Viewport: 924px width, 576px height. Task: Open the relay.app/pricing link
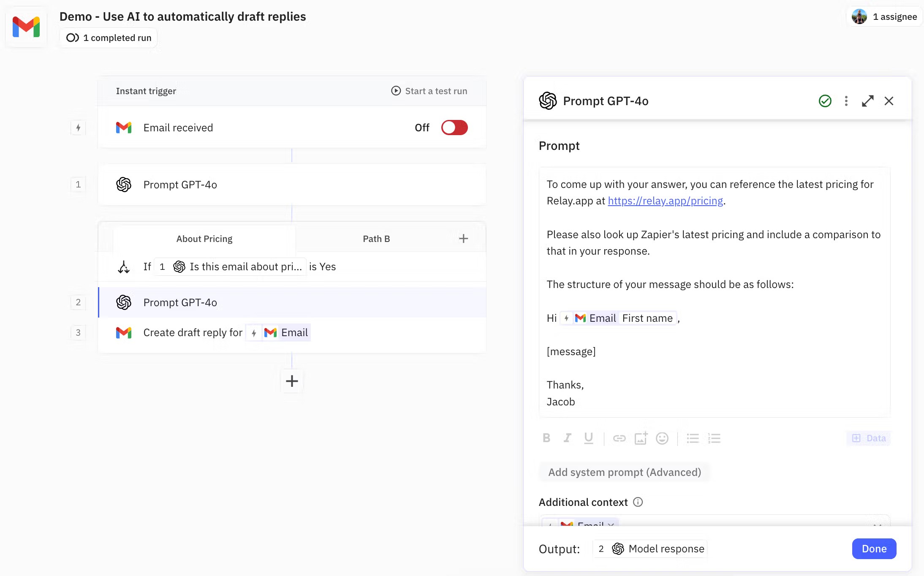tap(665, 201)
